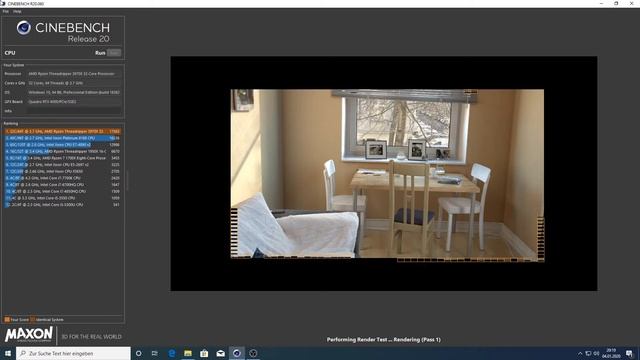Open Task View on the taskbar

[155, 353]
